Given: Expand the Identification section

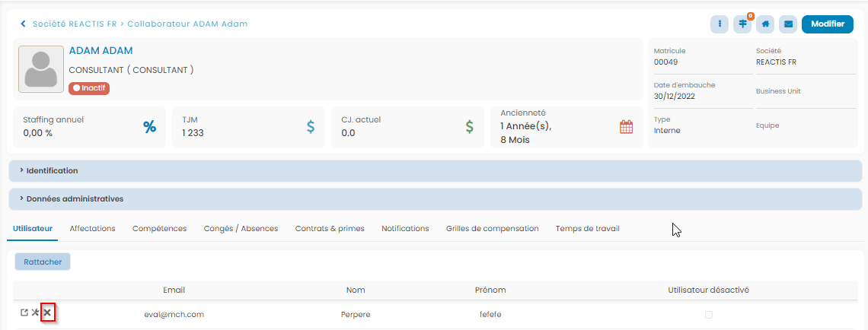Looking at the screenshot, I should [52, 170].
